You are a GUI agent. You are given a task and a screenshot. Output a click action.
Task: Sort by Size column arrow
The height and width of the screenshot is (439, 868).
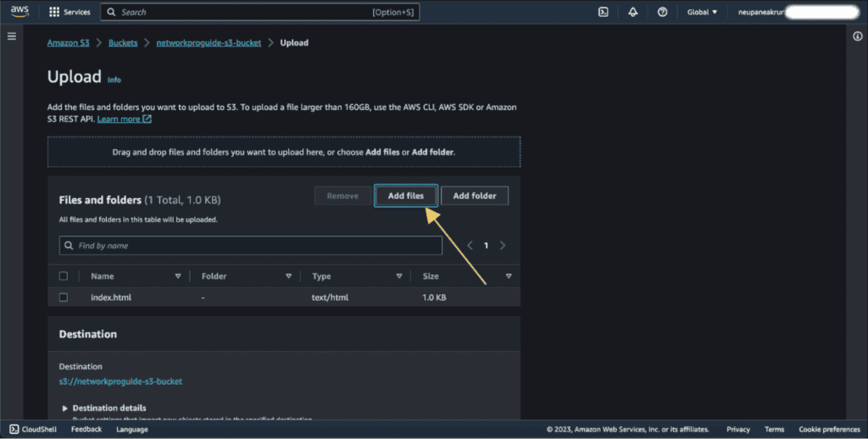(509, 275)
